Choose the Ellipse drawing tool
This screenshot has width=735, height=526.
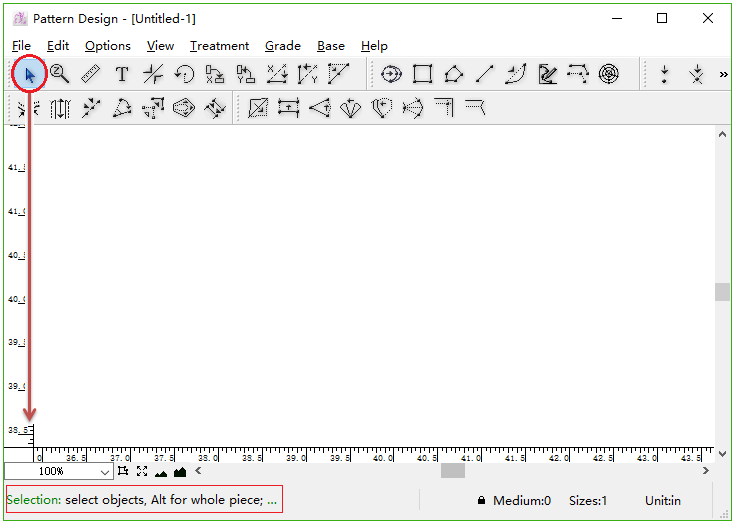(391, 74)
